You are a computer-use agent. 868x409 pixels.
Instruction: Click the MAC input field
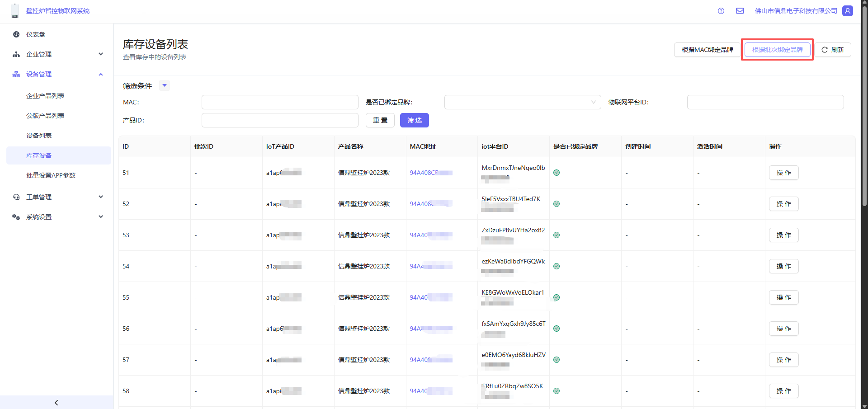pyautogui.click(x=280, y=102)
